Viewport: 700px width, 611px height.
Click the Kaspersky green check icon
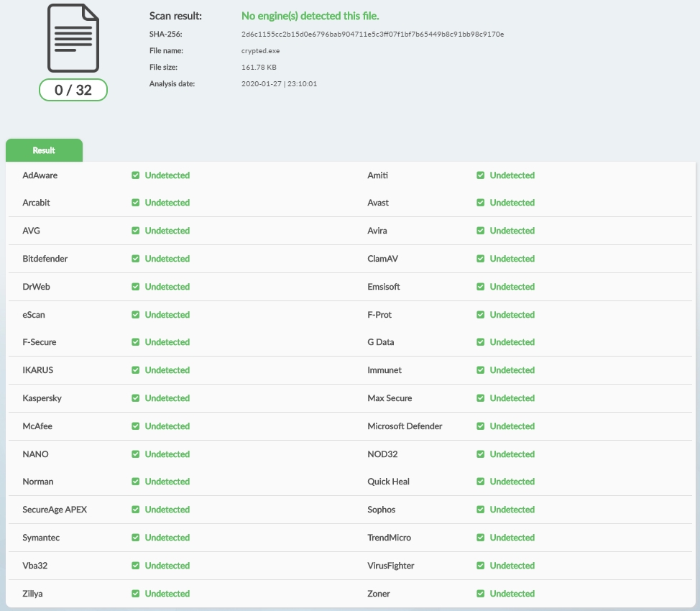click(x=136, y=398)
